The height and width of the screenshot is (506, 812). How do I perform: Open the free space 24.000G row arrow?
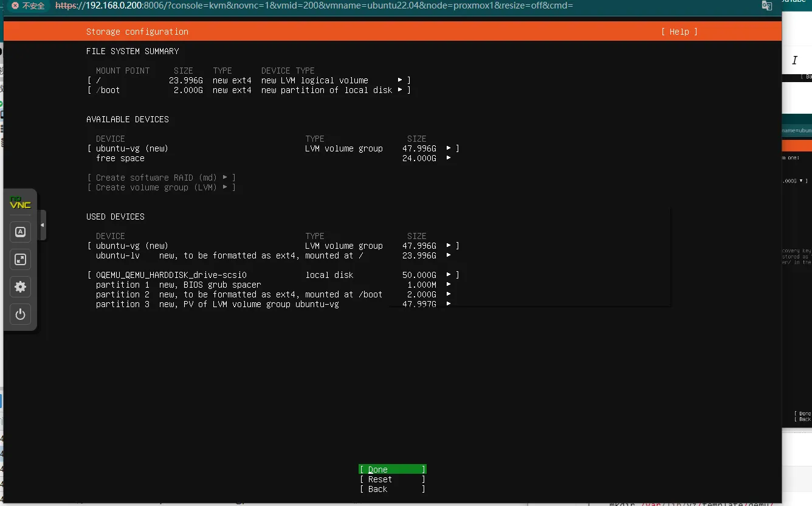click(449, 158)
